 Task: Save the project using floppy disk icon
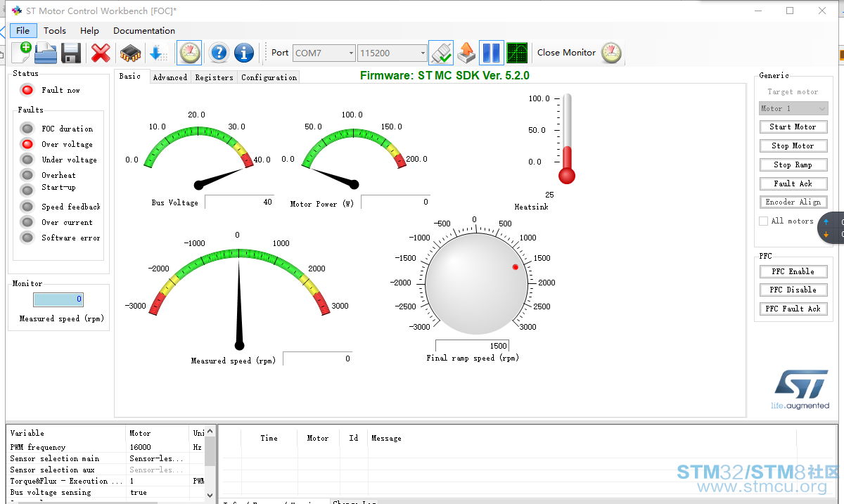point(71,53)
